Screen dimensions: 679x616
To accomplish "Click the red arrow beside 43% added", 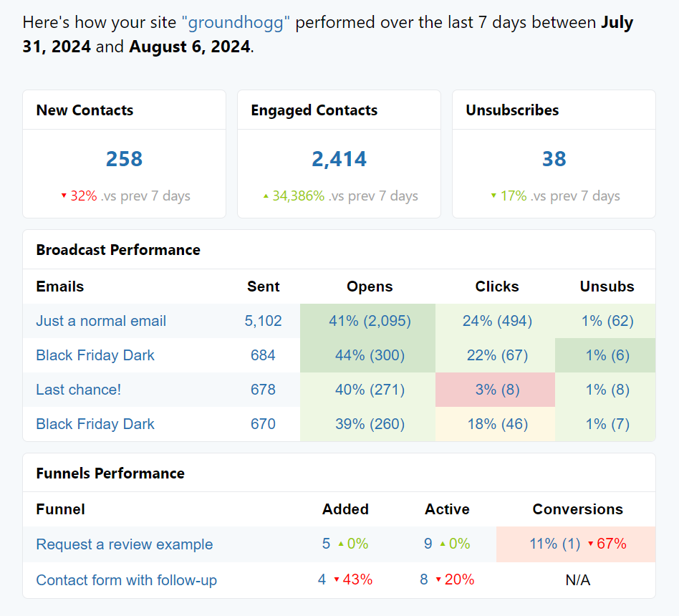I will point(337,579).
